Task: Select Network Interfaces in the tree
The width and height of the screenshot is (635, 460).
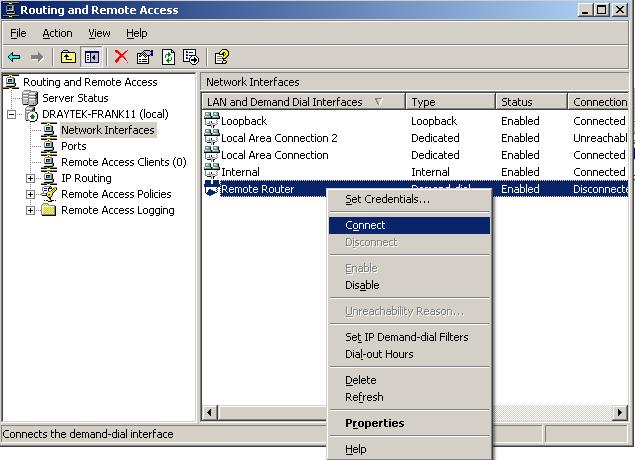Action: pos(108,130)
